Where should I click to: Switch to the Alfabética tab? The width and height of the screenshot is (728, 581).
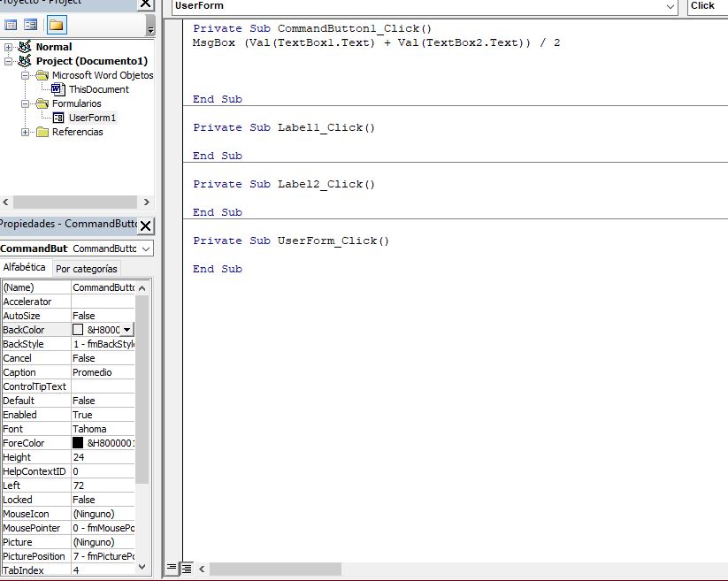point(25,268)
